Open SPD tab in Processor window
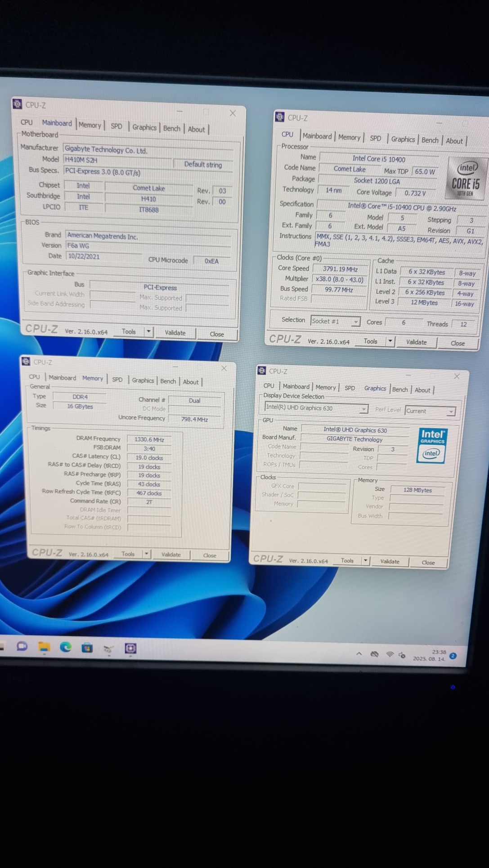Viewport: 489px width, 868px height. 376,138
